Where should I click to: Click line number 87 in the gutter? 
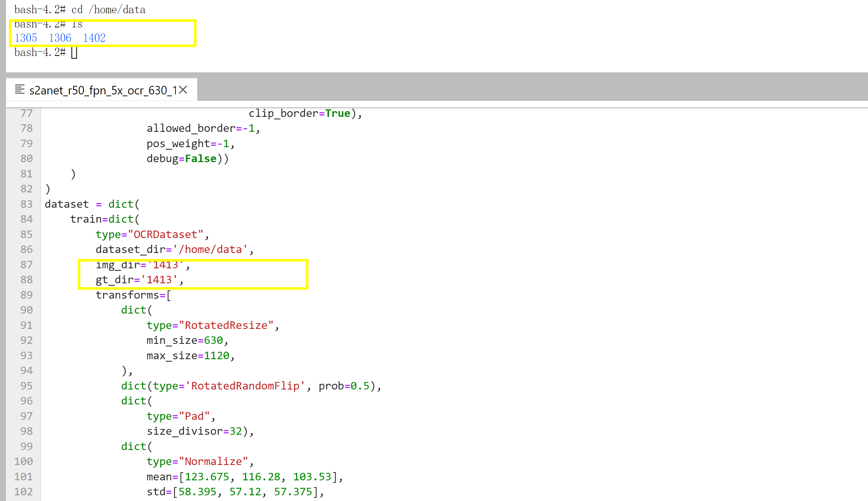click(26, 264)
